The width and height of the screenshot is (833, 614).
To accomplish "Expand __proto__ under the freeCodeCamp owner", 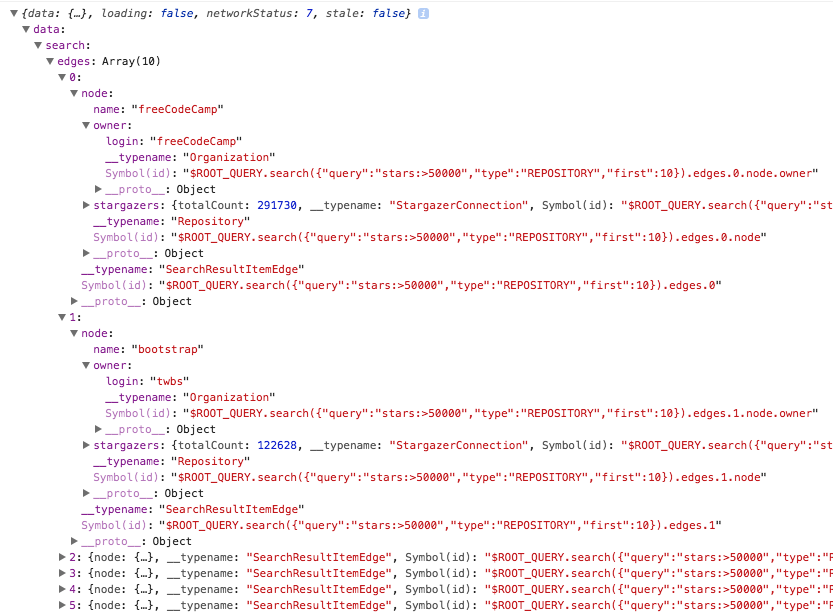I will point(98,189).
